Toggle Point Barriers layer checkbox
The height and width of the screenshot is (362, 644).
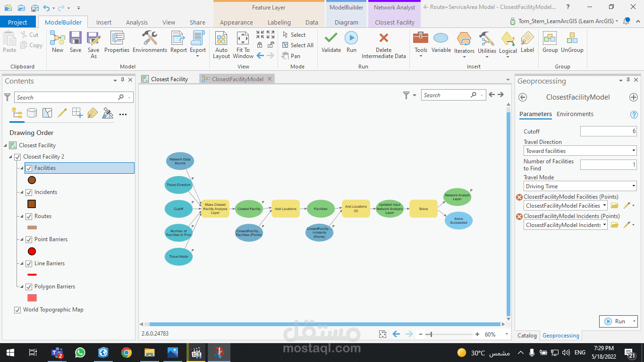tap(29, 239)
